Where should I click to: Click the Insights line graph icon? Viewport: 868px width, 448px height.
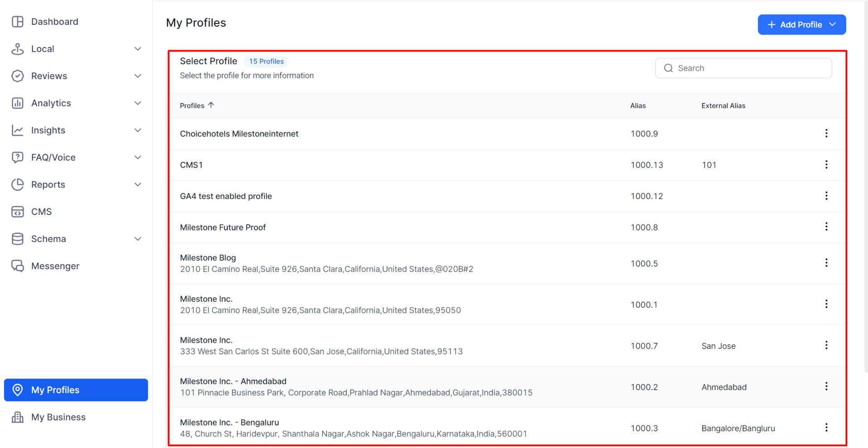pyautogui.click(x=18, y=130)
